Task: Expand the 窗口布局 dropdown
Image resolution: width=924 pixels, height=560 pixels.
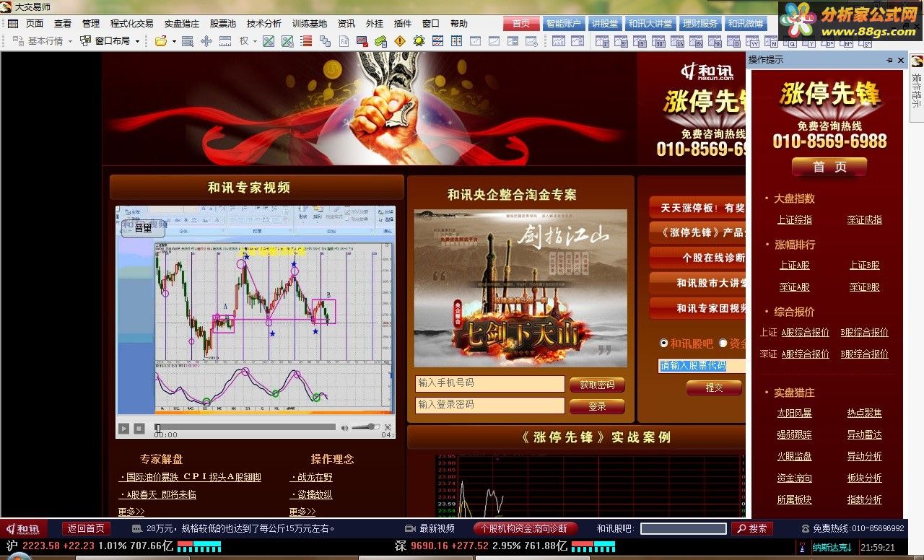Action: 137,41
